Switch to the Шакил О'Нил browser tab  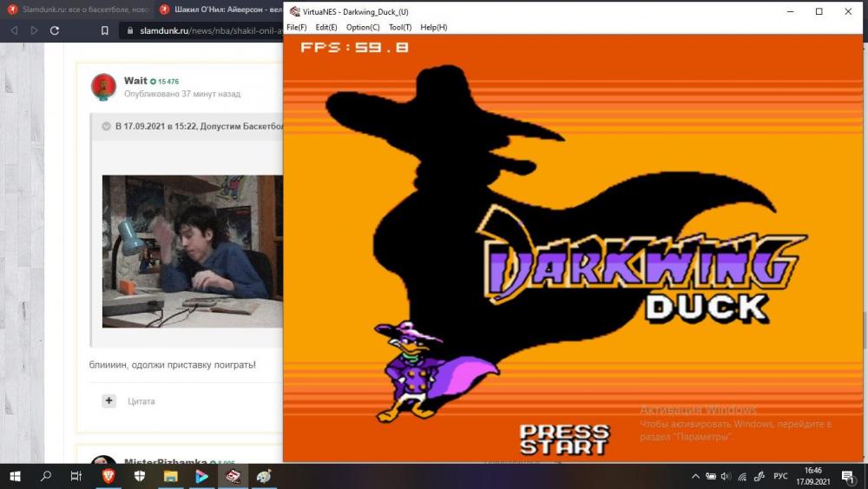[x=217, y=10]
